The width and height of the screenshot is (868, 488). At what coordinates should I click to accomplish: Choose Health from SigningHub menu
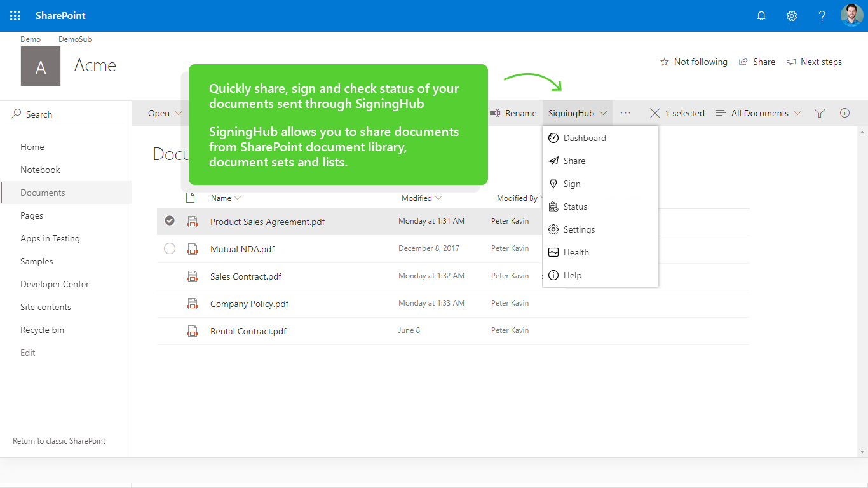click(x=600, y=252)
